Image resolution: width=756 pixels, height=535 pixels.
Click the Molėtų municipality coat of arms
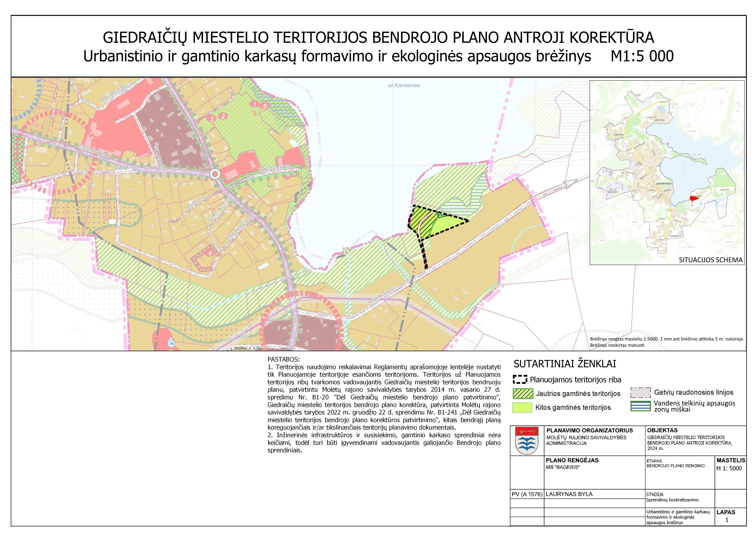coord(527,441)
